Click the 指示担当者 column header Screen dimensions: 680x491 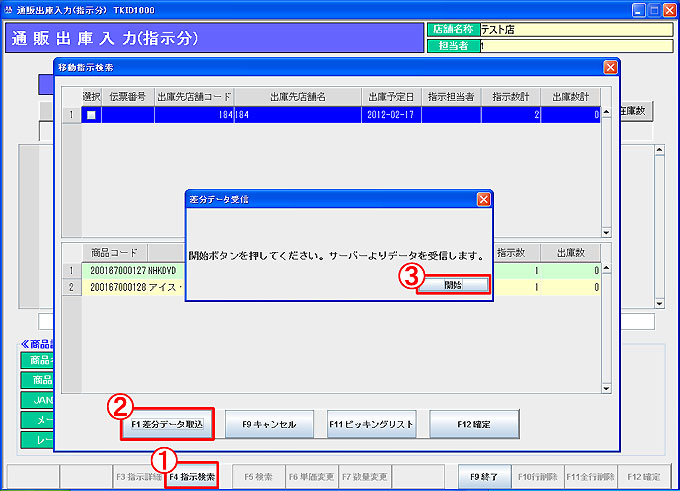[x=451, y=97]
